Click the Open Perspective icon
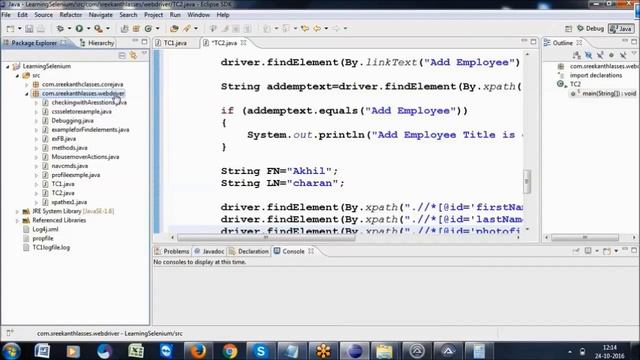The height and width of the screenshot is (360, 640). click(x=568, y=29)
